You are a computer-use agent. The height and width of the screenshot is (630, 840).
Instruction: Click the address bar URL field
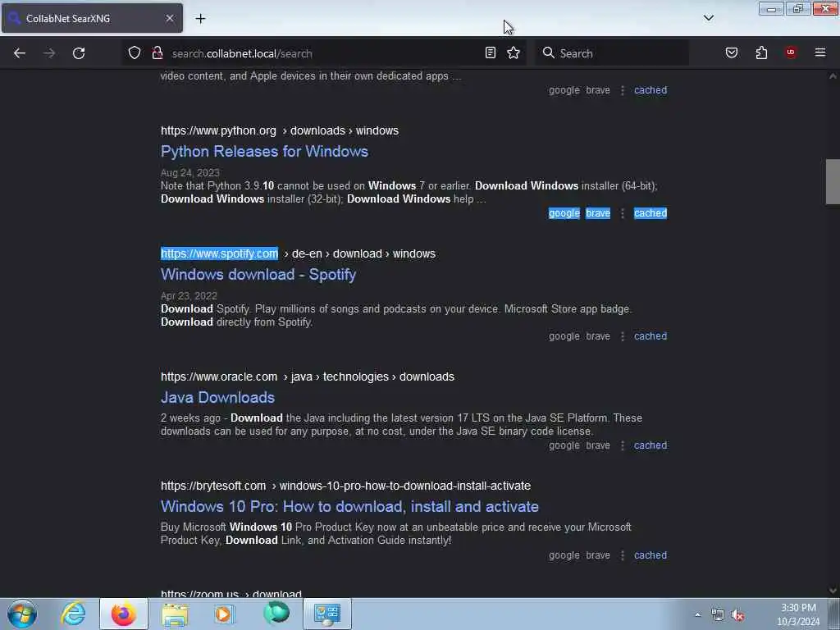(x=326, y=53)
